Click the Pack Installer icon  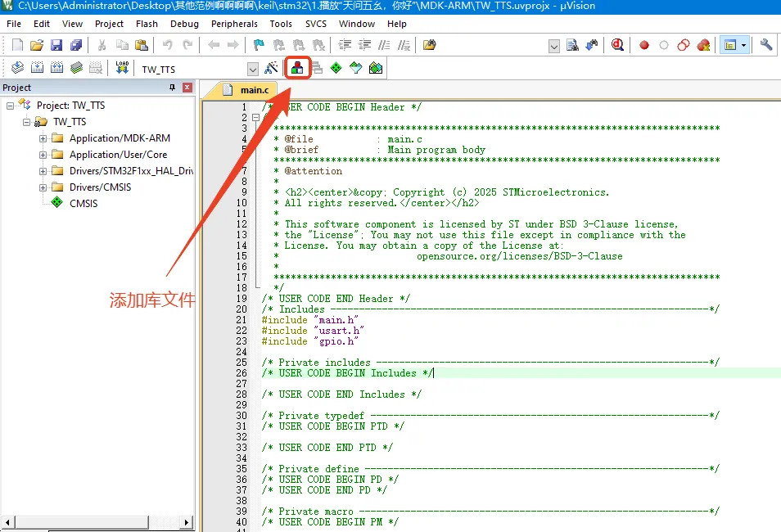pyautogui.click(x=376, y=68)
